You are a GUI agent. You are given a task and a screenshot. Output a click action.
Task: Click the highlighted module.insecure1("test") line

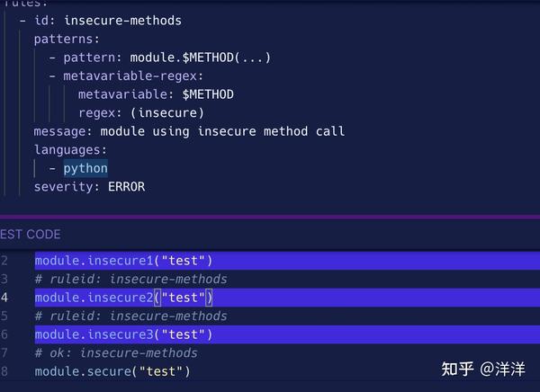pyautogui.click(x=123, y=261)
